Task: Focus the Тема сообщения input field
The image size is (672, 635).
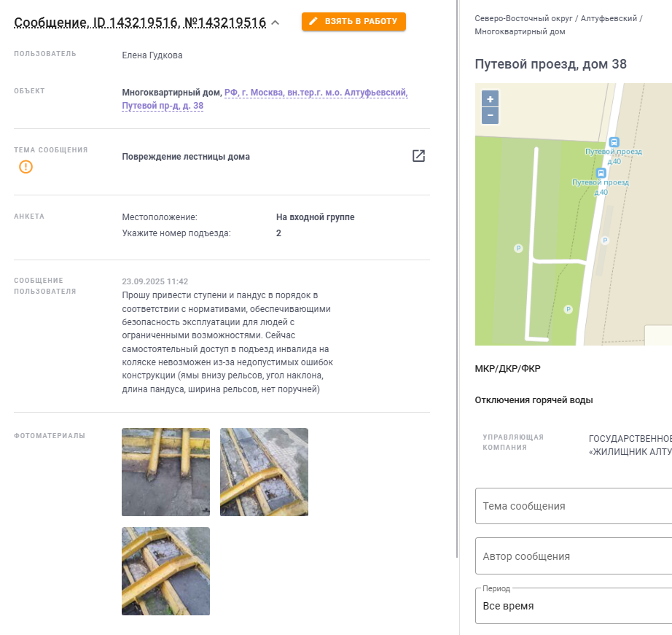Action: (574, 506)
